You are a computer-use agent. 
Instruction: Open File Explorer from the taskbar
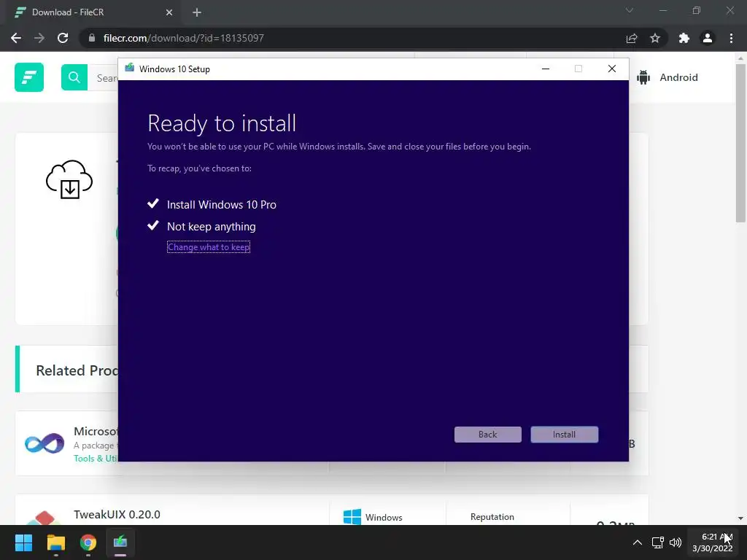coord(55,542)
